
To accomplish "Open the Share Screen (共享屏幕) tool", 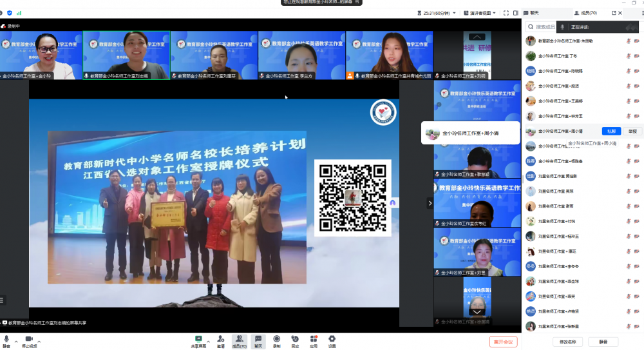I will (x=198, y=340).
